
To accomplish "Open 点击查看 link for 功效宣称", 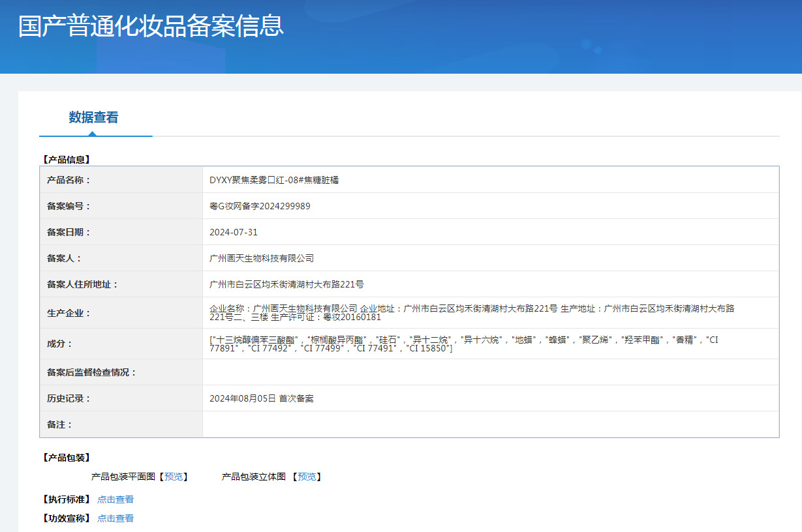I will point(116,518).
